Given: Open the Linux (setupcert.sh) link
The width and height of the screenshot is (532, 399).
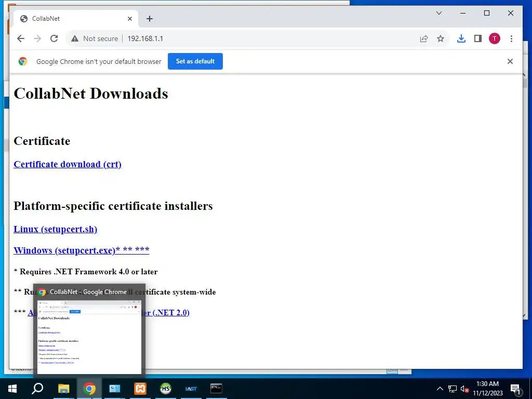Looking at the screenshot, I should pyautogui.click(x=55, y=229).
